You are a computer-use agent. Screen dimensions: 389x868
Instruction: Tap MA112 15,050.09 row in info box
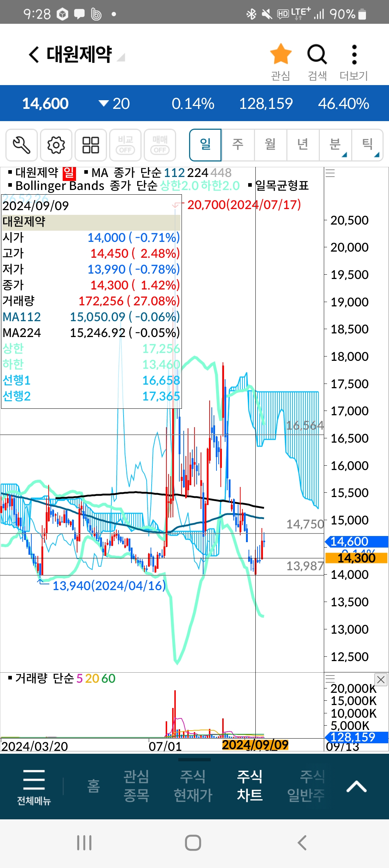pyautogui.click(x=91, y=317)
